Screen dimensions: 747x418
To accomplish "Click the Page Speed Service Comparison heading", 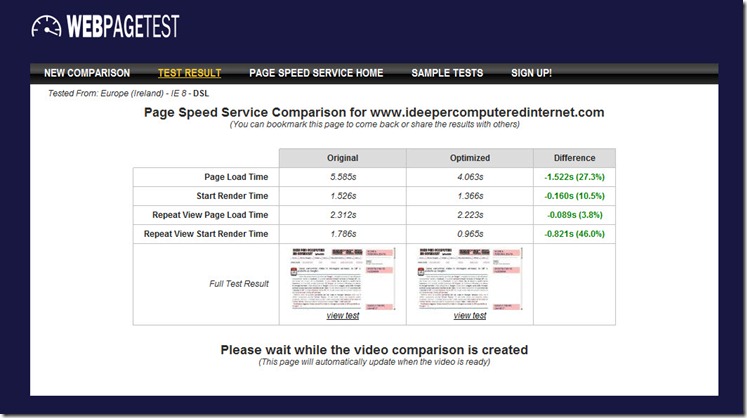I will pos(374,112).
